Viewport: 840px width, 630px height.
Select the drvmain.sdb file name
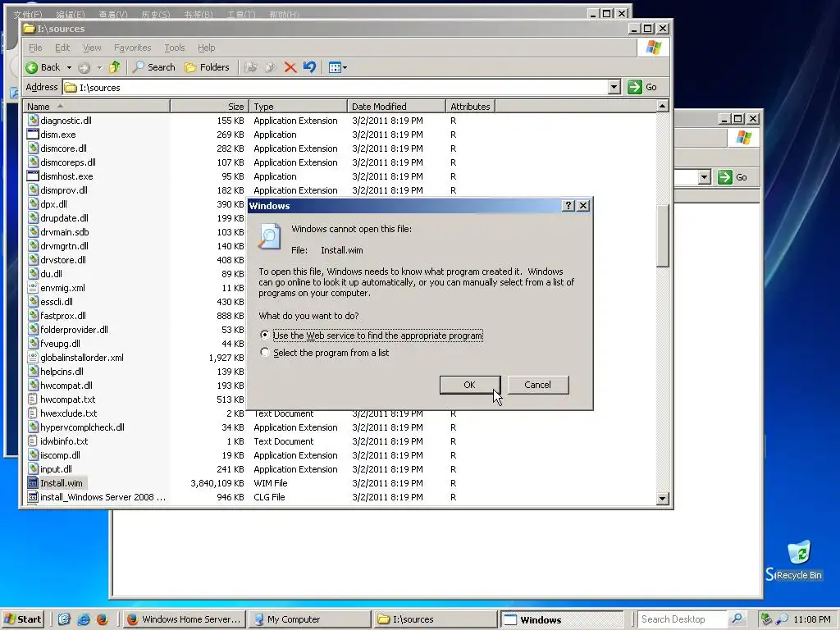(65, 232)
